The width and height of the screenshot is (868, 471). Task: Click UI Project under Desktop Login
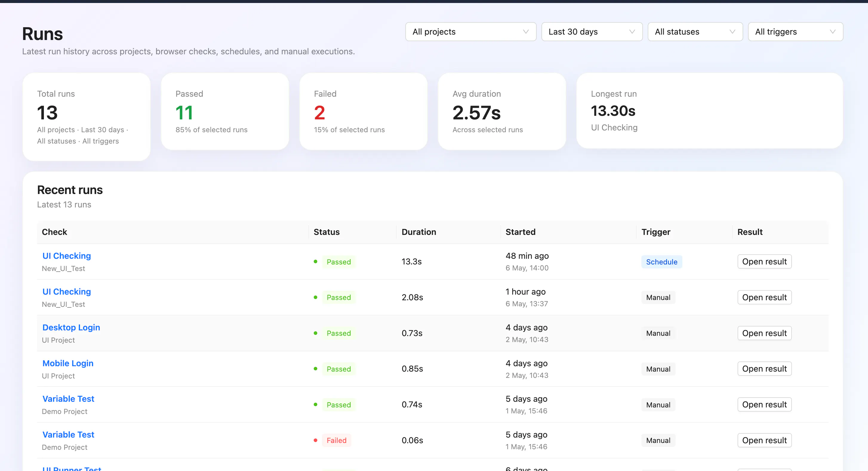coord(58,340)
